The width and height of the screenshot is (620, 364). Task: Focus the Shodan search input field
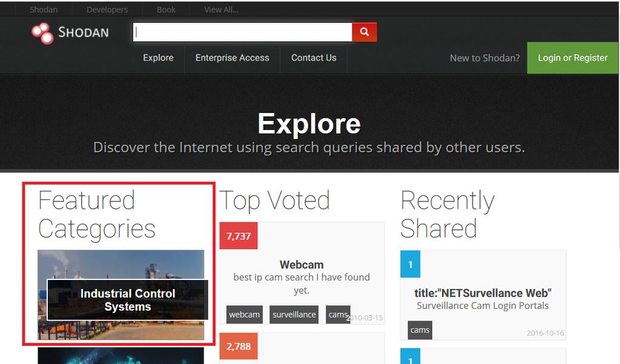click(x=242, y=32)
